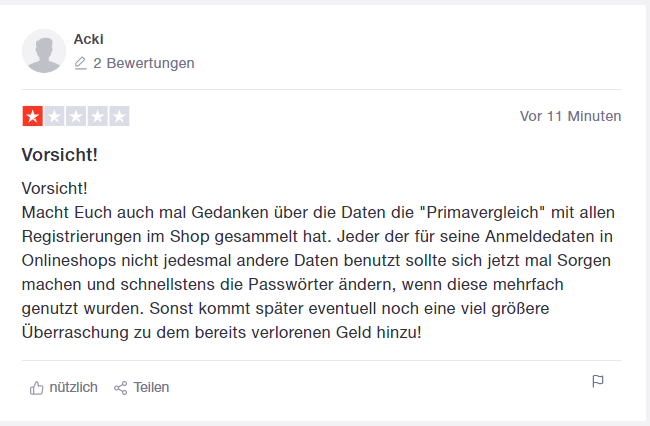
Task: Click the Teilen label to share
Action: tap(151, 387)
